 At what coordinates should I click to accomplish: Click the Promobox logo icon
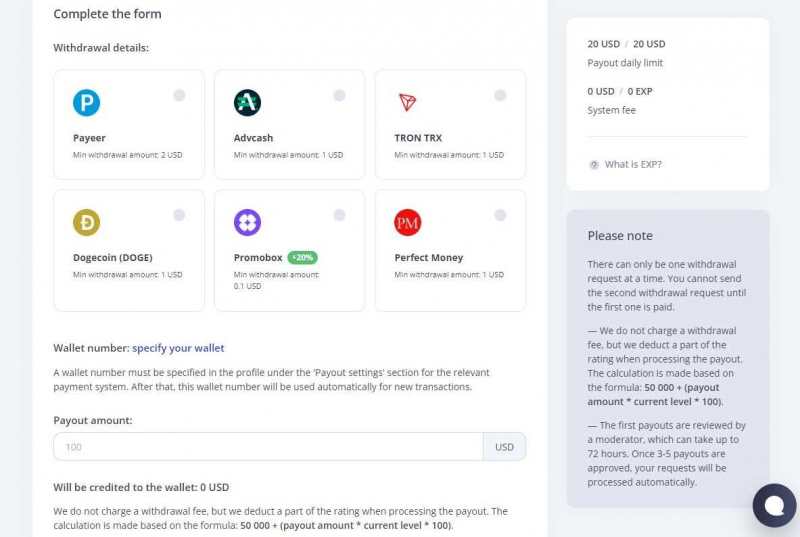[247, 222]
